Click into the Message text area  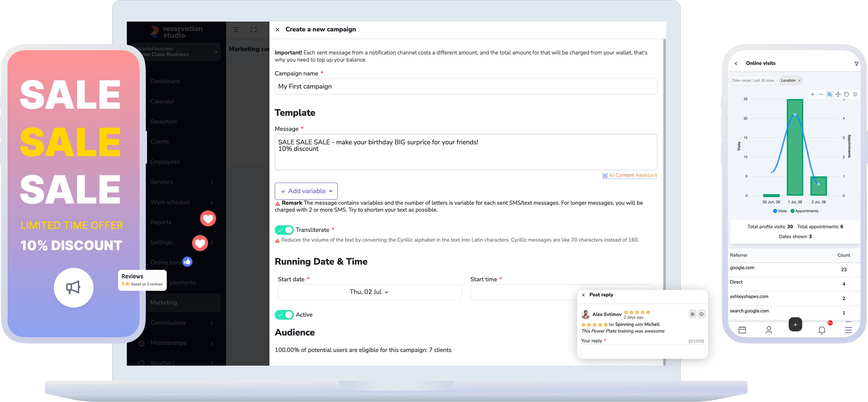tap(466, 152)
